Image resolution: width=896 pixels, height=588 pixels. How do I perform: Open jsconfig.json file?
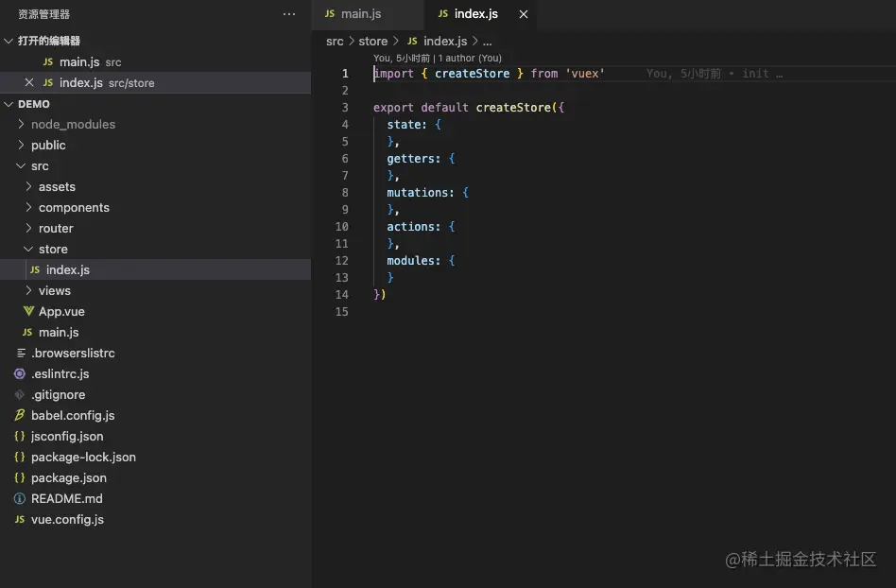point(155,436)
